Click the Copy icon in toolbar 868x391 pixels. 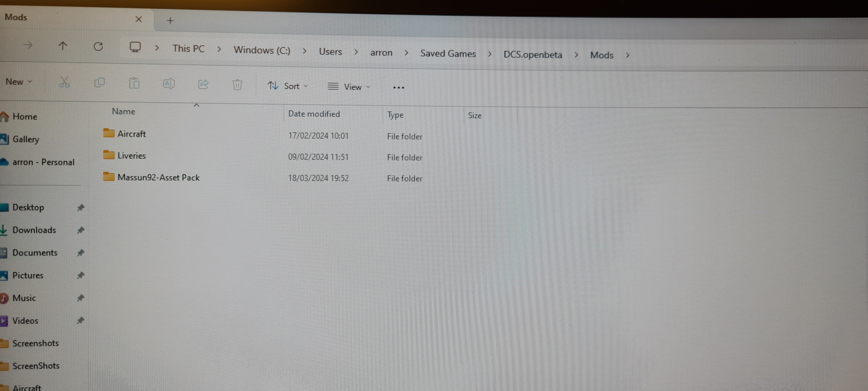(x=99, y=83)
